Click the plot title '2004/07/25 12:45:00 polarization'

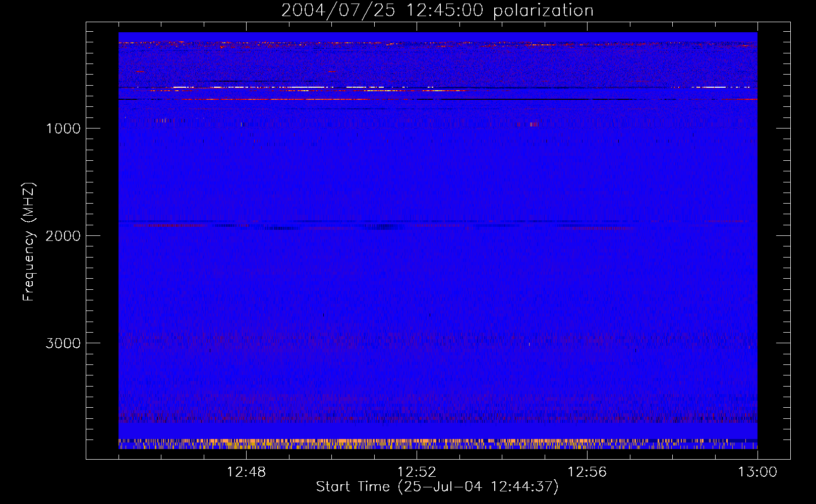[x=437, y=11]
